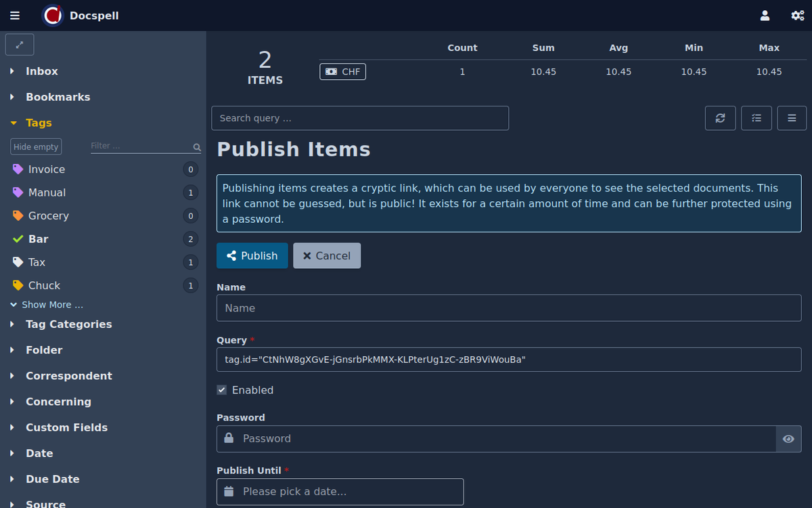Viewport: 812px width, 508px height.
Task: Collapse the Tags section
Action: click(x=39, y=123)
